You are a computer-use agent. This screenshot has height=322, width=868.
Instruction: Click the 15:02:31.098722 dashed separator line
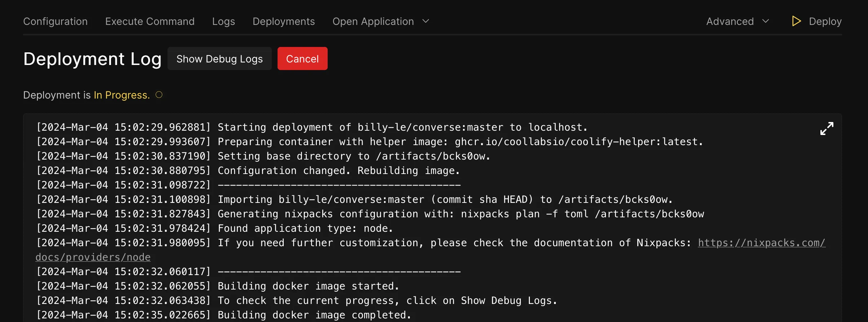pos(339,185)
